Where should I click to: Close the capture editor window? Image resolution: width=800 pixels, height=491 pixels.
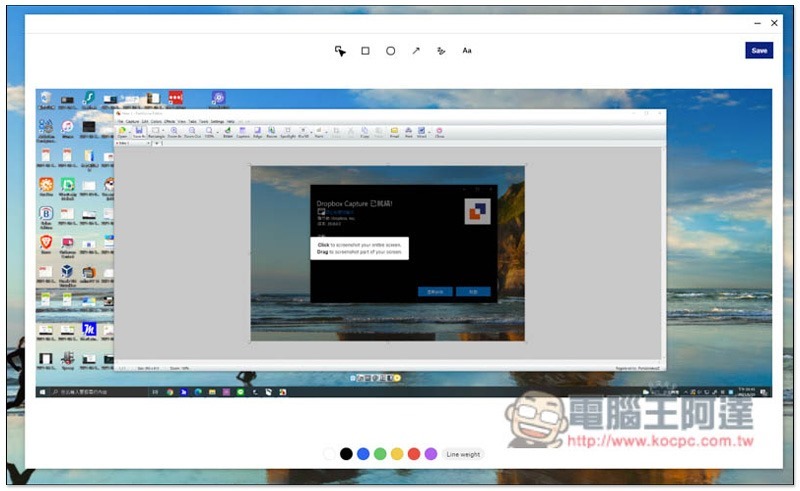click(774, 23)
